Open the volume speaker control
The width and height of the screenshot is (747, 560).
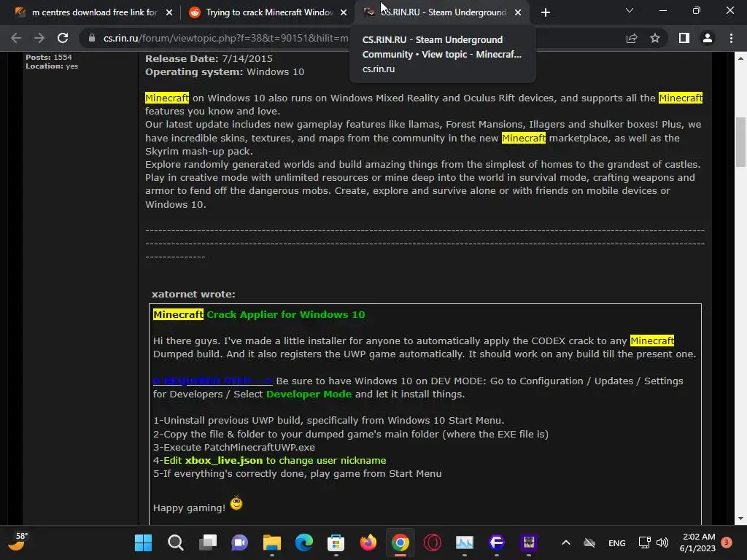(662, 542)
